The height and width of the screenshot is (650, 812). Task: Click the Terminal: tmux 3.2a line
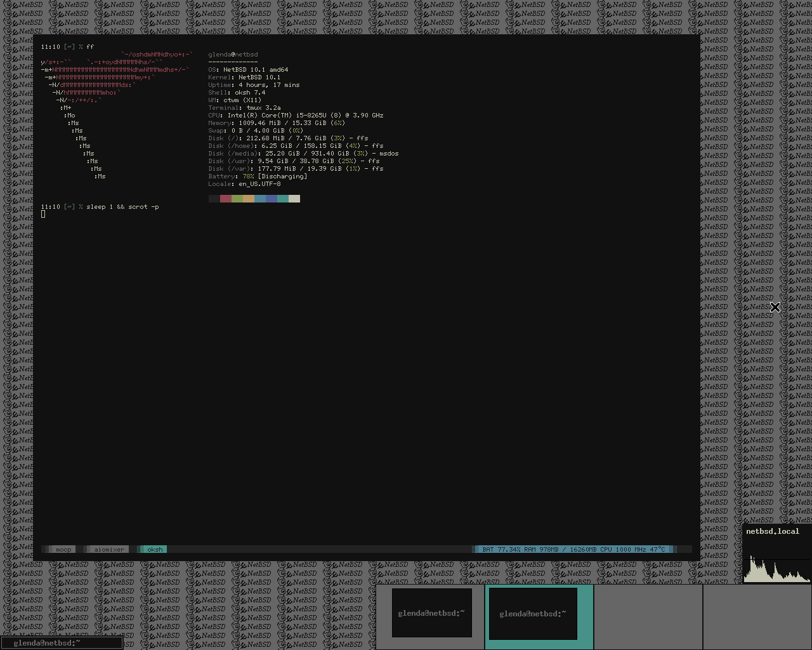point(244,108)
